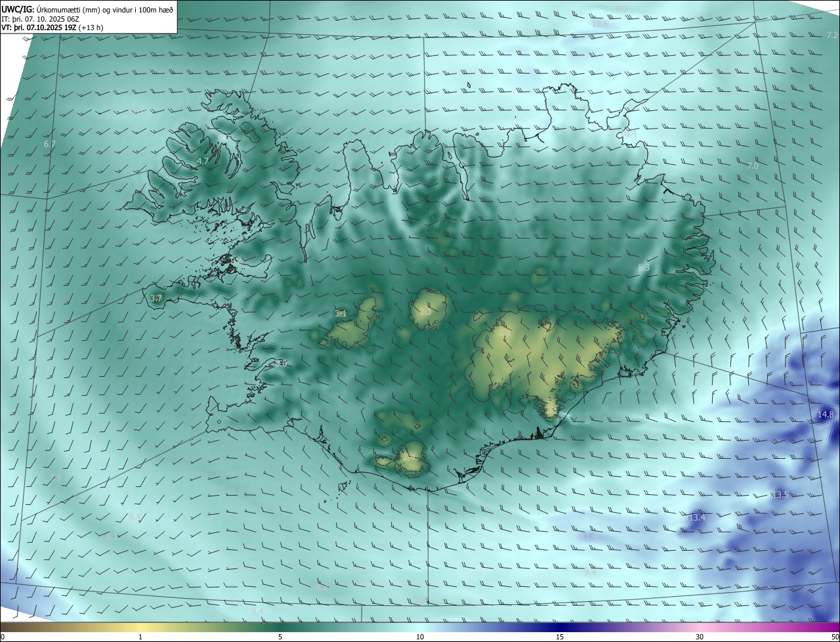Click the 6.7 value label on the map

(x=50, y=144)
